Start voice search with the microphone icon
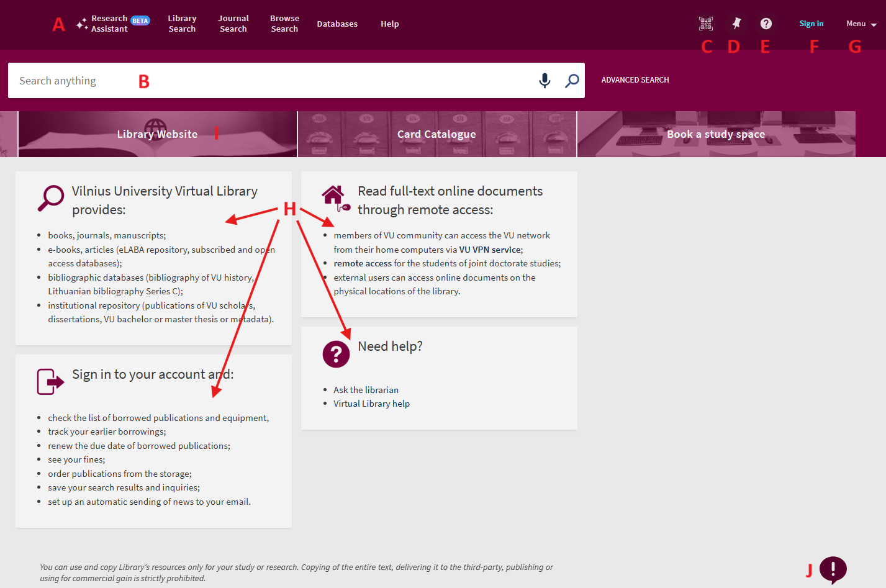 (545, 81)
